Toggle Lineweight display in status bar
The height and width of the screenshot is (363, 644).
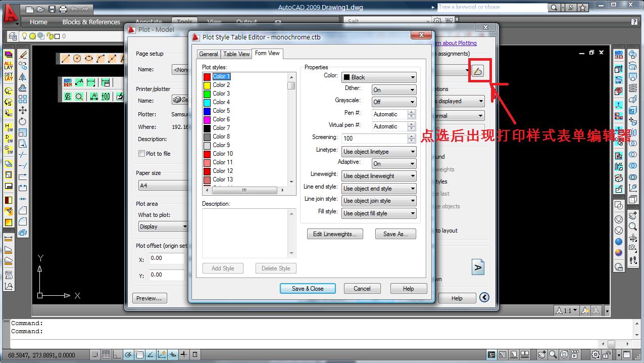(184, 355)
